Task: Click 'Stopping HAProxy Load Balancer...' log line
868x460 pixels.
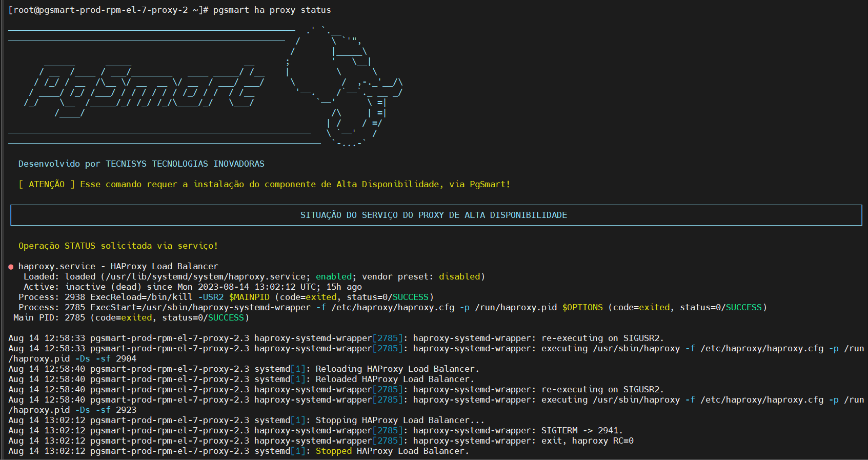Action: [247, 420]
